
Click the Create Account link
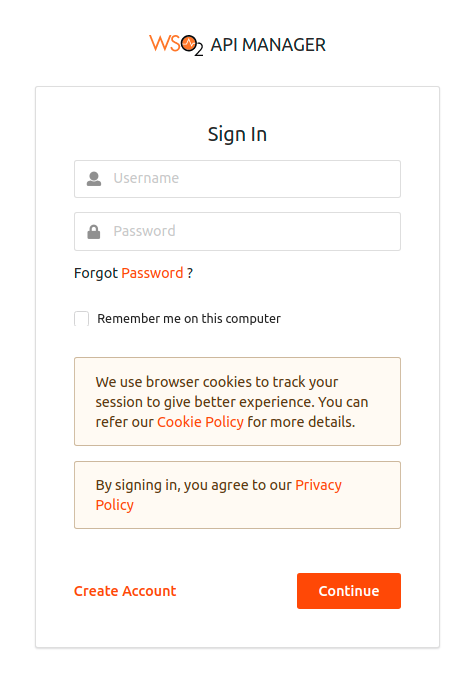coord(125,591)
